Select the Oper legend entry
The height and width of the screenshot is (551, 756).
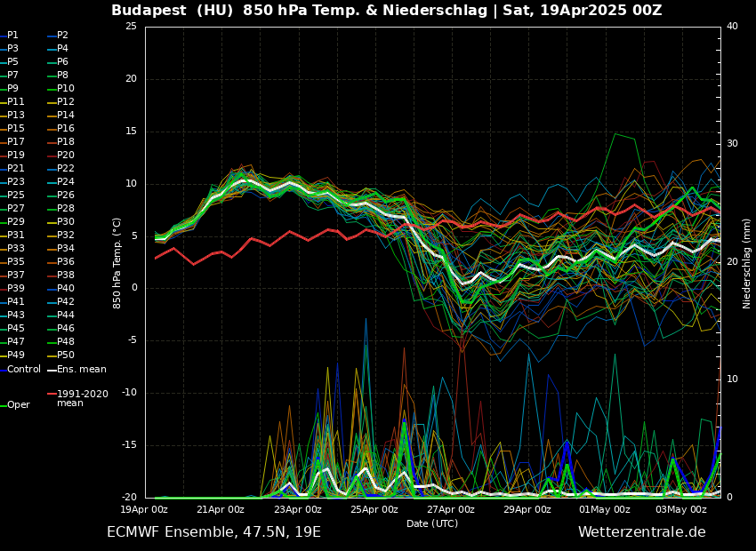coord(18,405)
